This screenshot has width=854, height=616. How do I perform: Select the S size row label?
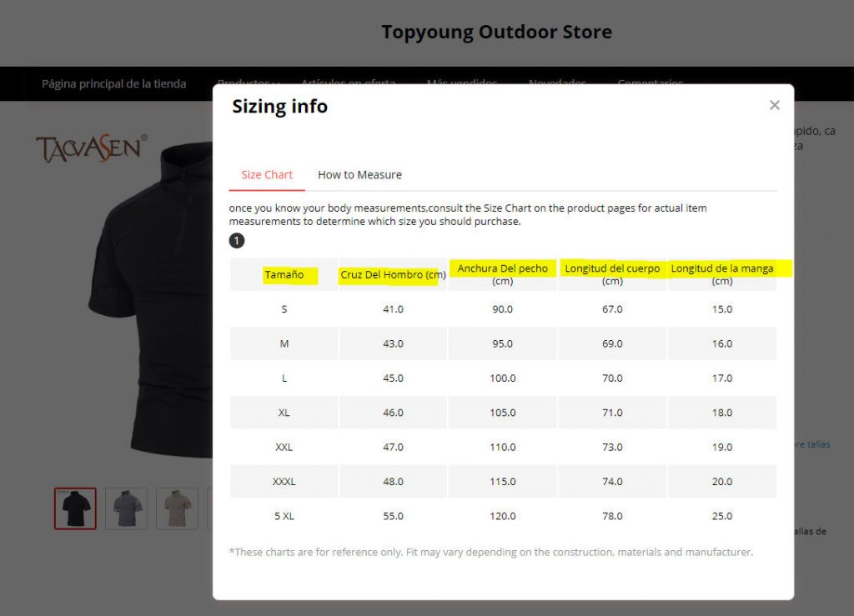click(x=284, y=309)
